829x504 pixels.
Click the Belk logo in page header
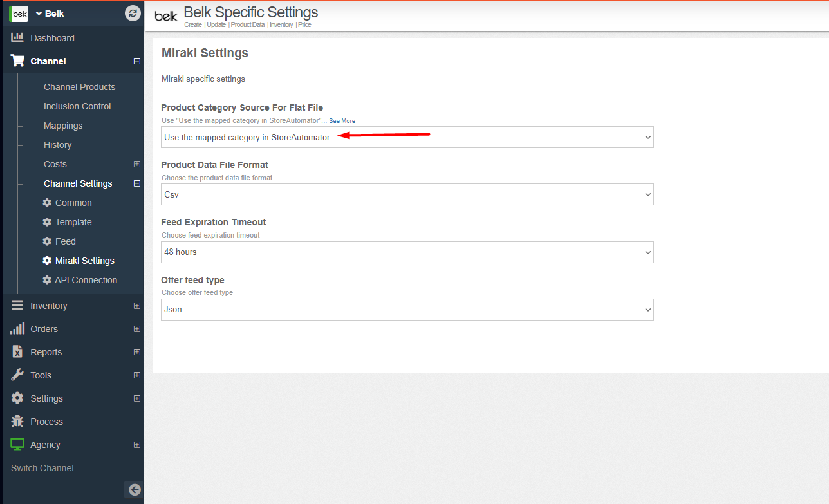coord(166,16)
